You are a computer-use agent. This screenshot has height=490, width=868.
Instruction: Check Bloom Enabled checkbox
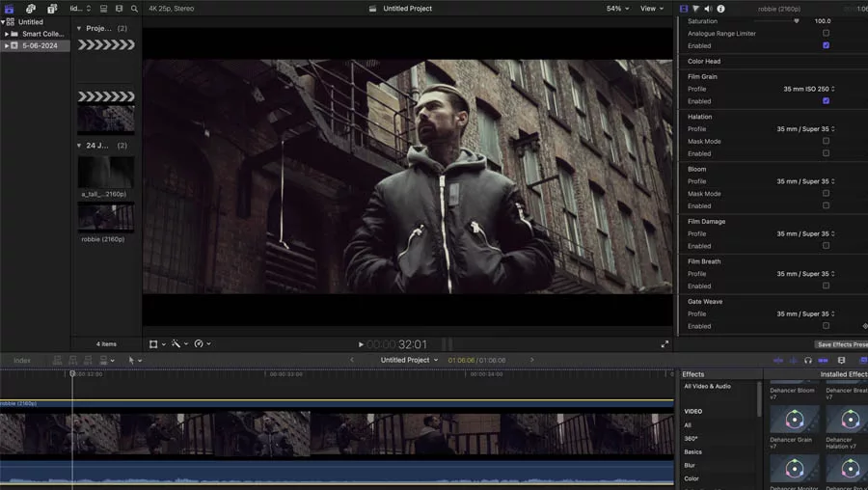pyautogui.click(x=826, y=205)
